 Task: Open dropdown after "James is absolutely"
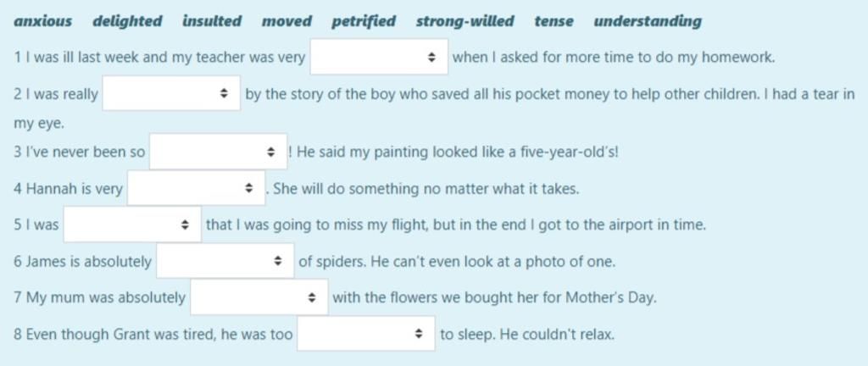click(225, 261)
